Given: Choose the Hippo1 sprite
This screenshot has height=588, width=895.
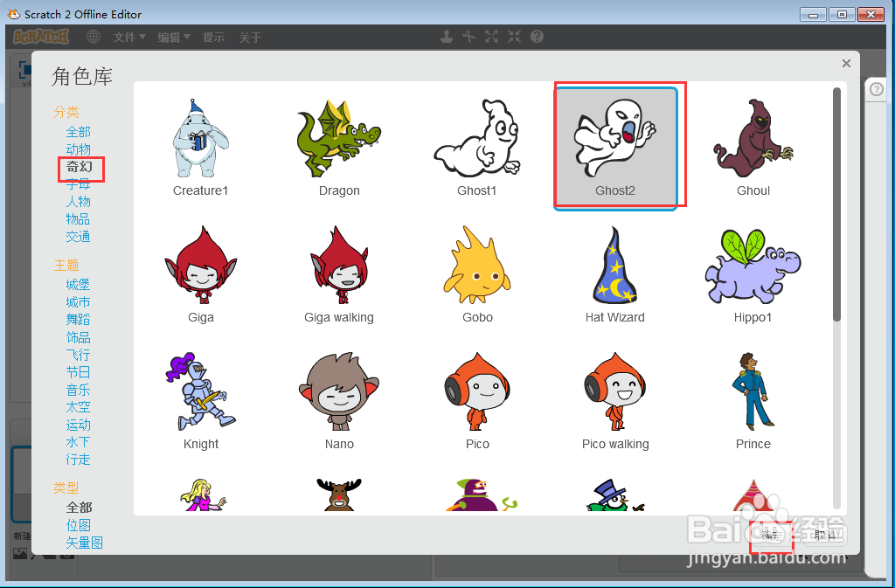Looking at the screenshot, I should [x=753, y=274].
